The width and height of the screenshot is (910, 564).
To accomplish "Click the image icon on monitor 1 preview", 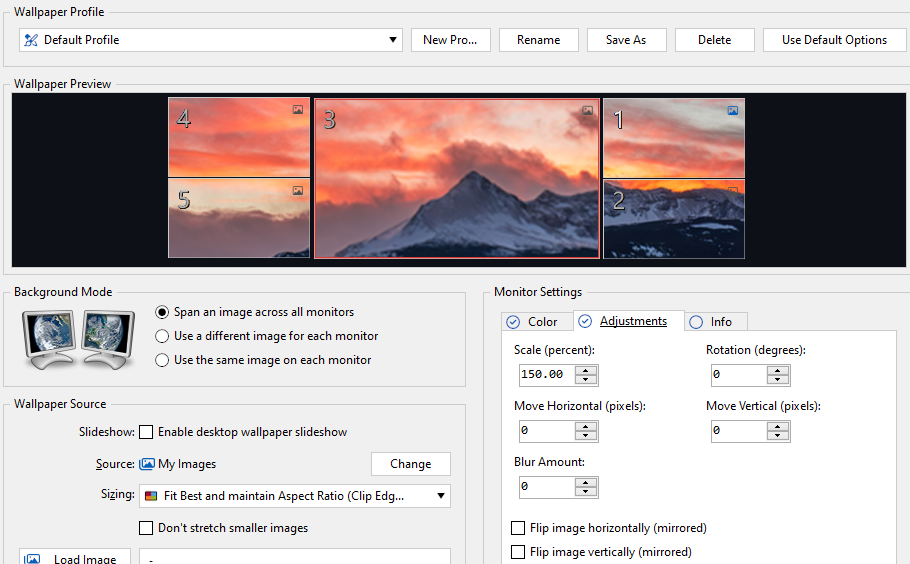I will pos(733,111).
